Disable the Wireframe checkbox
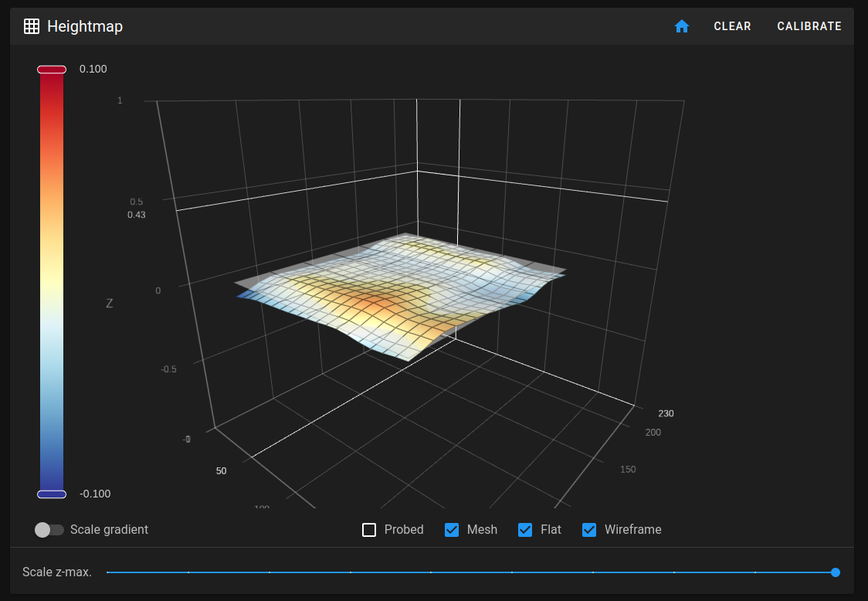 click(589, 530)
